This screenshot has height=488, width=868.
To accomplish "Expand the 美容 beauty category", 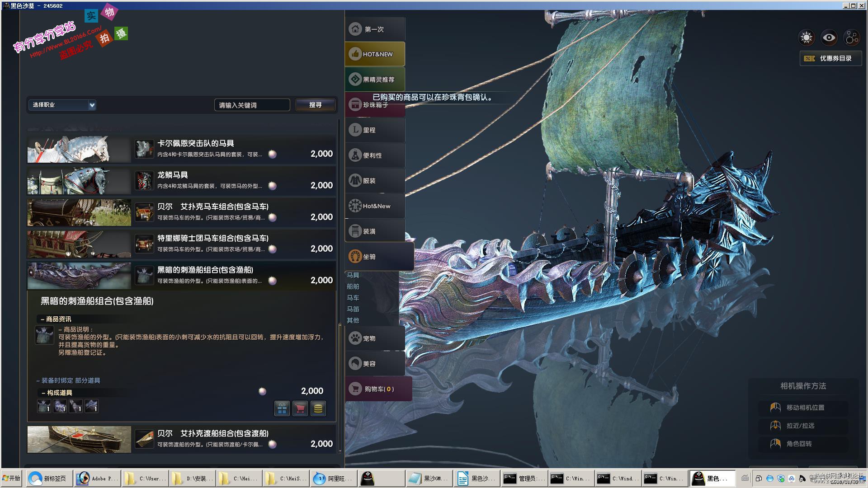I will [375, 364].
